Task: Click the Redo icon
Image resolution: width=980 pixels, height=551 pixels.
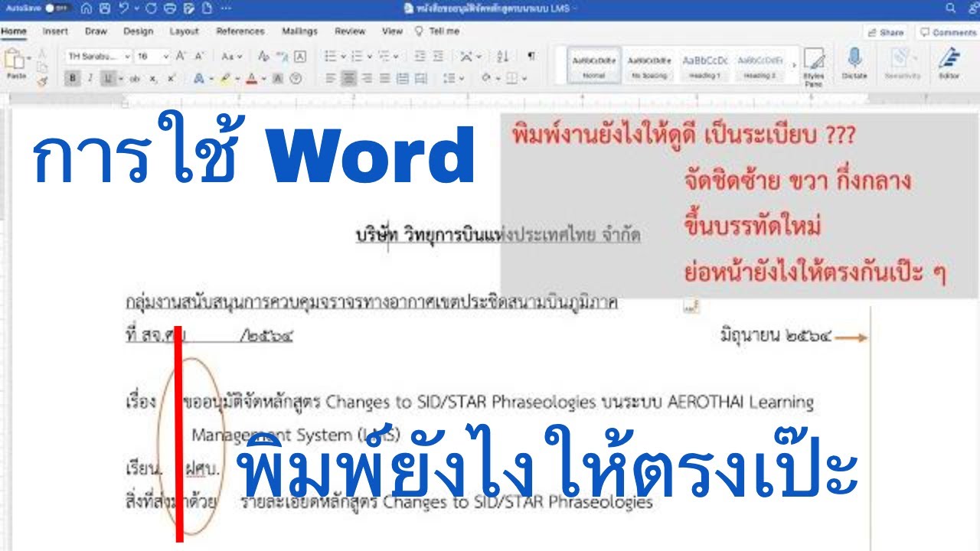Action: [x=150, y=8]
